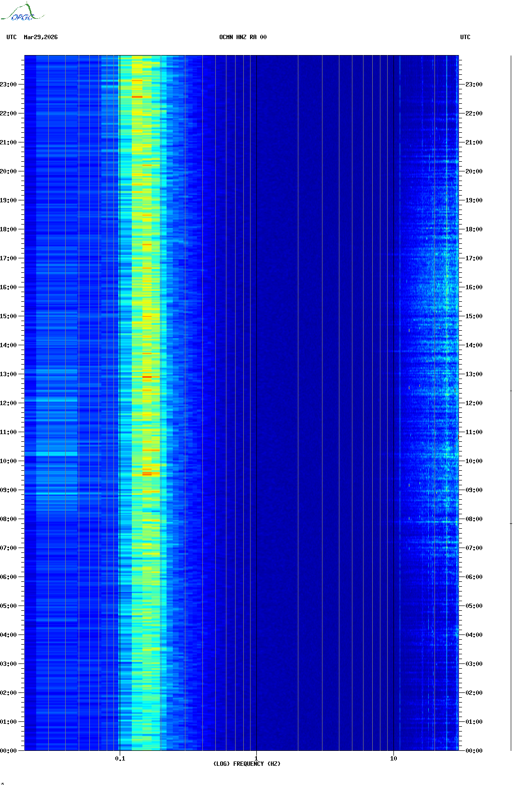Click the (LOG) FREQUENCY (HZ) axis caption

[x=247, y=763]
